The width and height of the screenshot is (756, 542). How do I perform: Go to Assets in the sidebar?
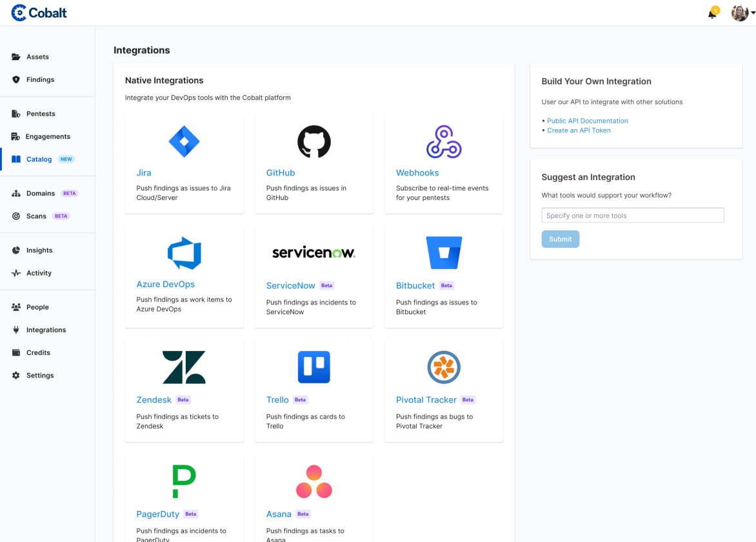click(37, 57)
